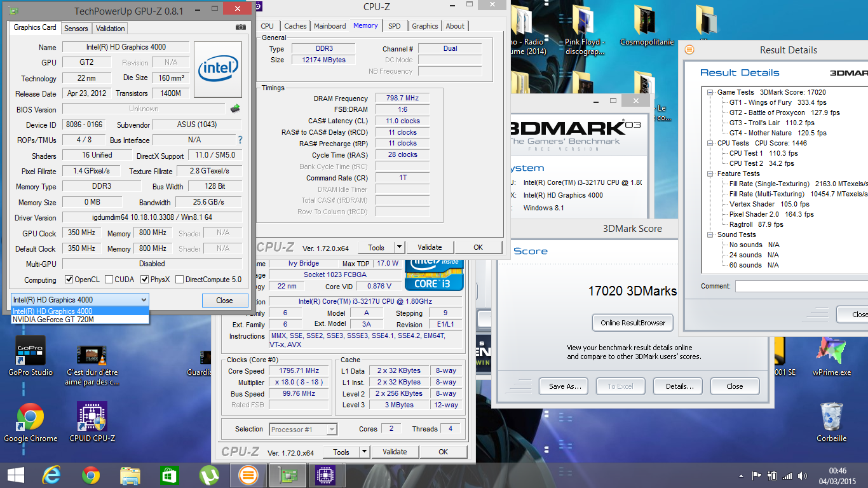Screen dimensions: 868x488
Task: Switch to the Sensors tab in GPU-Z
Action: (76, 28)
